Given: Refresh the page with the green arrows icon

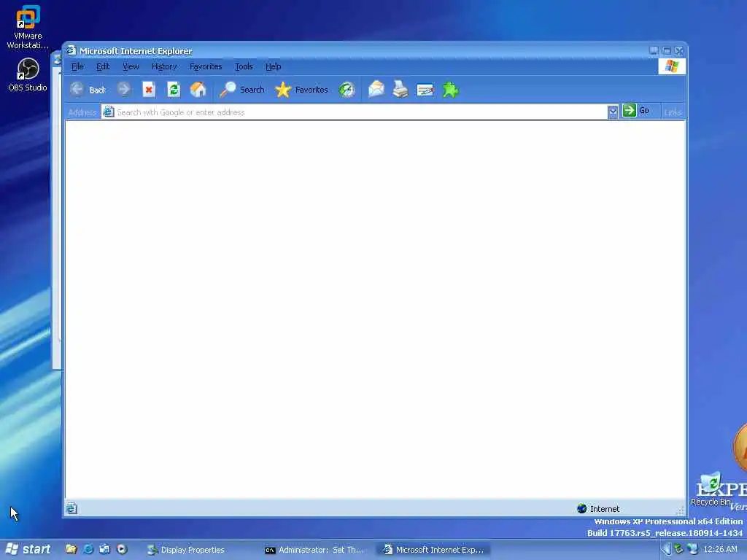Looking at the screenshot, I should 174,90.
